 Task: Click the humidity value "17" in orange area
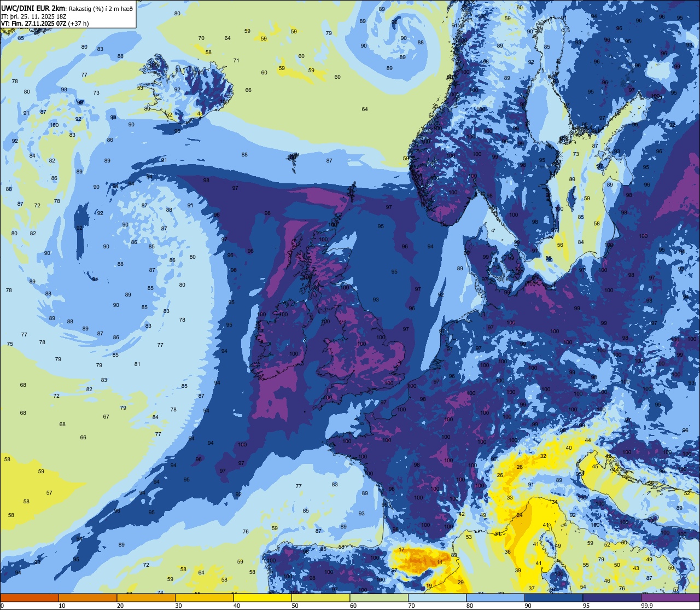click(x=401, y=549)
